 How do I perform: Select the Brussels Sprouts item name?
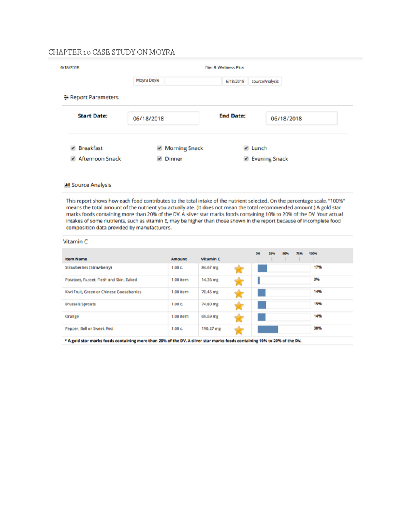click(80, 304)
